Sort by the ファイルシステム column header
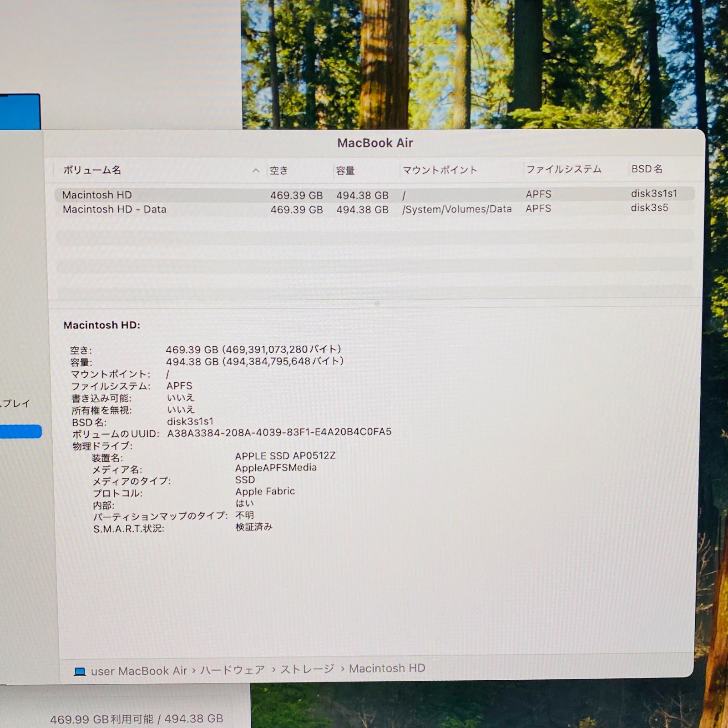Image resolution: width=728 pixels, height=728 pixels. tap(564, 169)
